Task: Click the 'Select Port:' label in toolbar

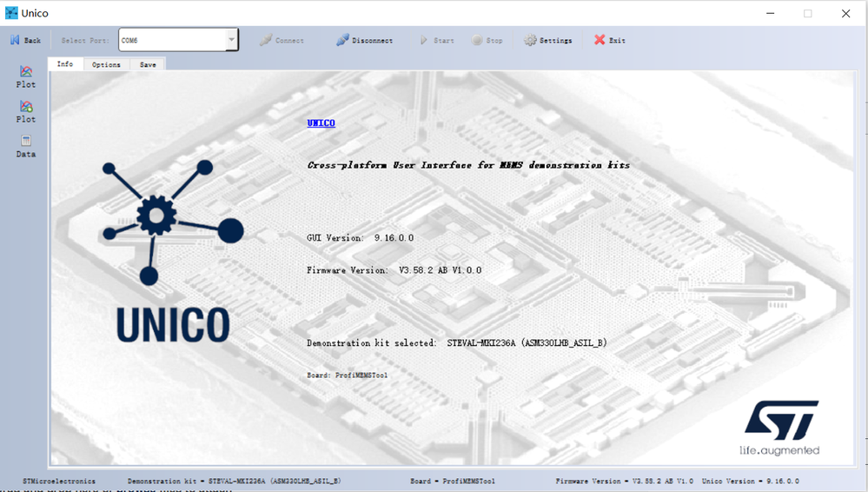Action: (84, 41)
